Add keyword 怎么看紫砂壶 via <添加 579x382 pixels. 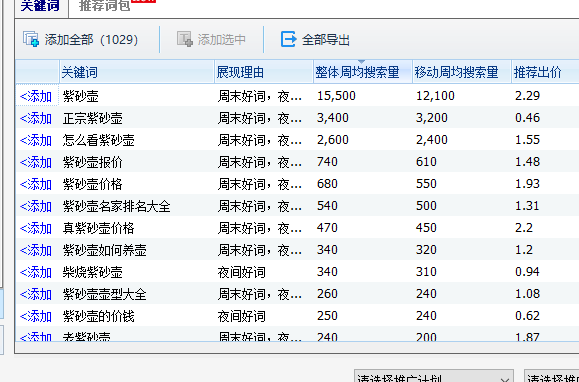click(x=35, y=140)
